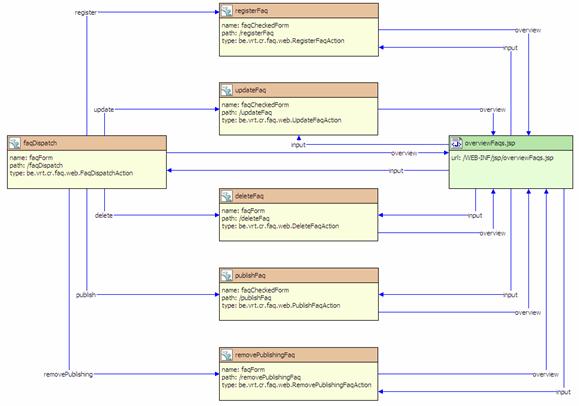Click the type RemovePublishingFaqAction line

[x=297, y=385]
